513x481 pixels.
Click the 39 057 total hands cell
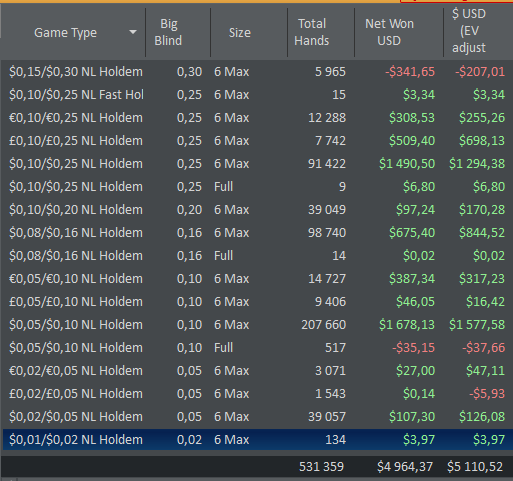click(x=327, y=417)
